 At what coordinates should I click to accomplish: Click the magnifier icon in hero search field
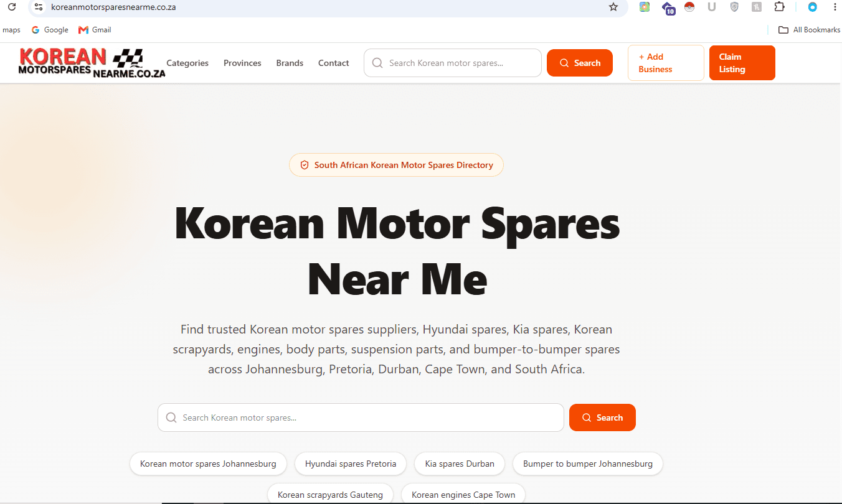(x=171, y=418)
